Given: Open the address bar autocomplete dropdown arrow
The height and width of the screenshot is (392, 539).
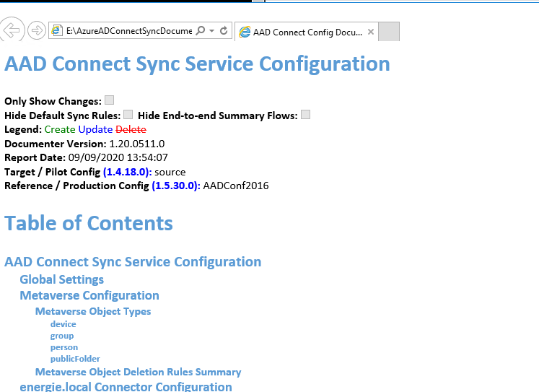Looking at the screenshot, I should point(211,31).
